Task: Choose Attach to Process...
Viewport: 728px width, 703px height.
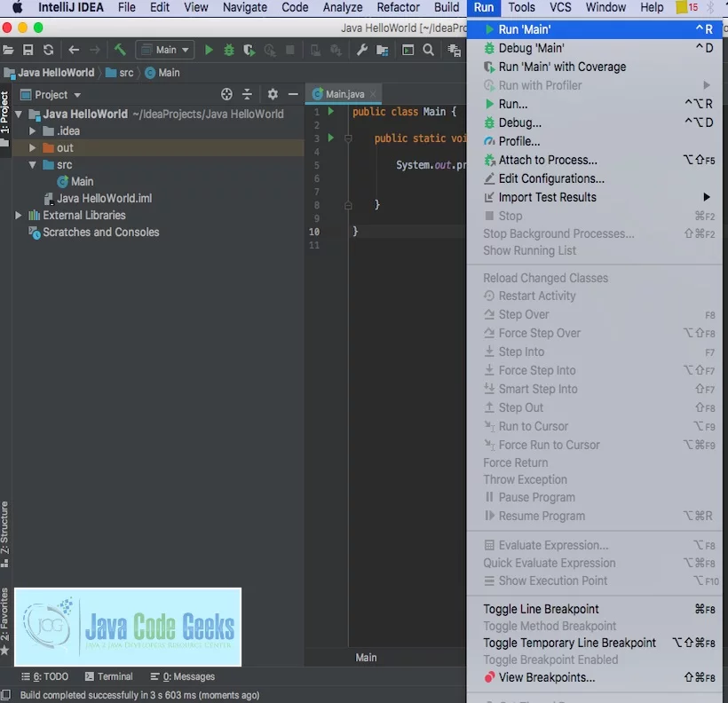Action: tap(594, 160)
